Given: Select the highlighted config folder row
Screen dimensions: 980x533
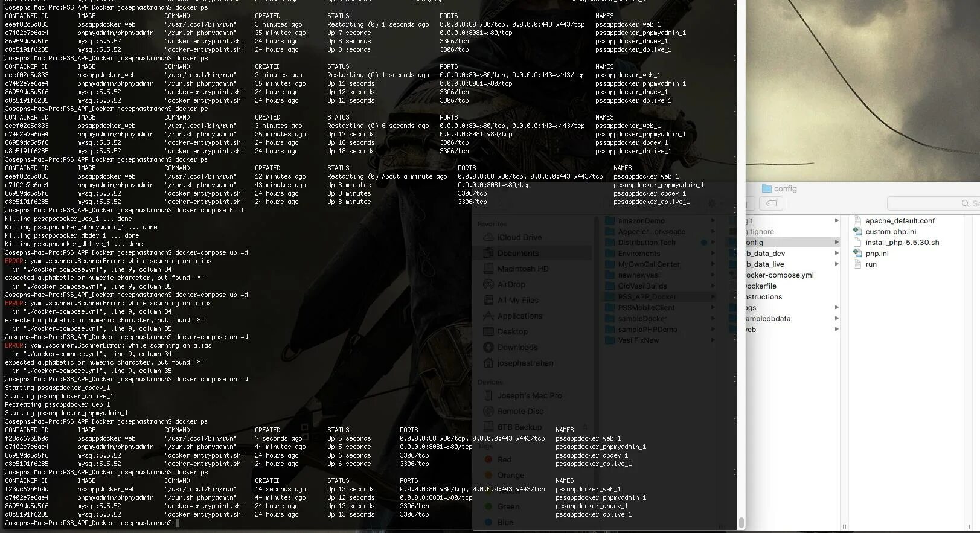Looking at the screenshot, I should click(x=793, y=243).
